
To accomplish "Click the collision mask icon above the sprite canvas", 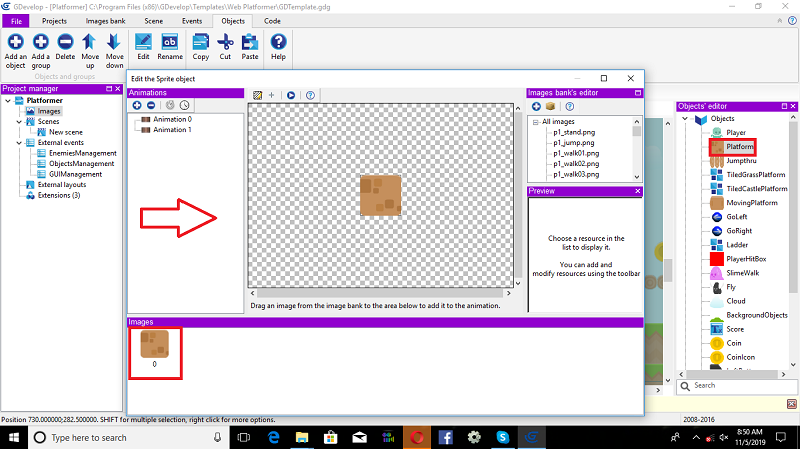I will [258, 95].
